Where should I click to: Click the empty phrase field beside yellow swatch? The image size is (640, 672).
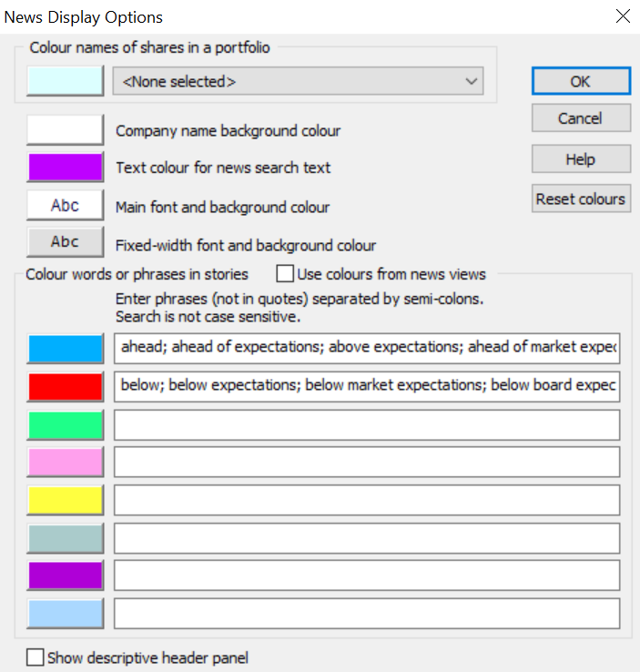(367, 500)
